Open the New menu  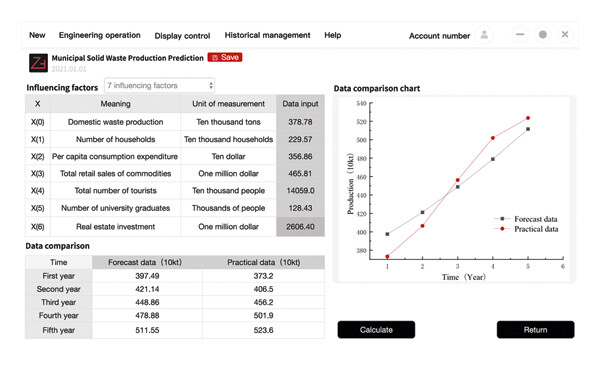pos(37,35)
